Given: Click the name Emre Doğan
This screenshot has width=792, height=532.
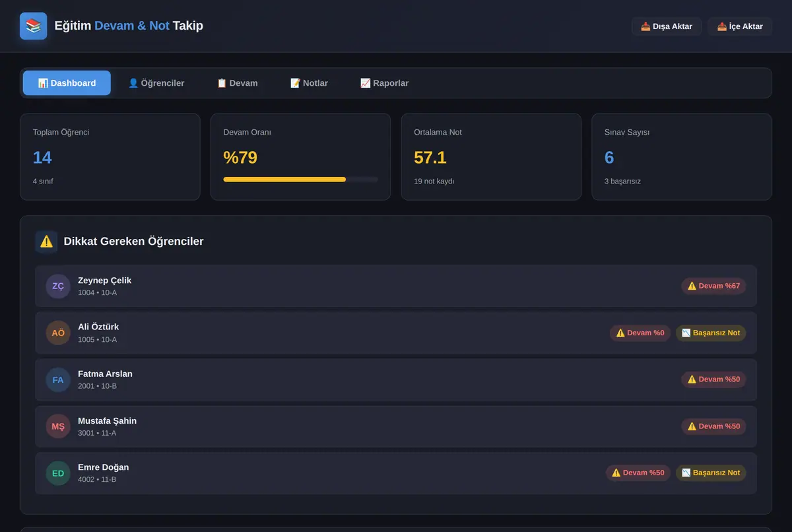Looking at the screenshot, I should (104, 468).
